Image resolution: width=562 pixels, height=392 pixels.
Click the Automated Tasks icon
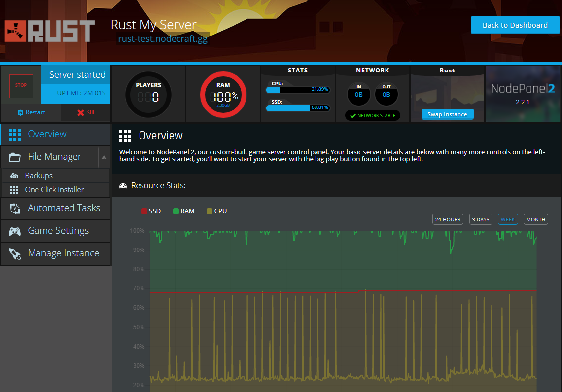pos(15,208)
